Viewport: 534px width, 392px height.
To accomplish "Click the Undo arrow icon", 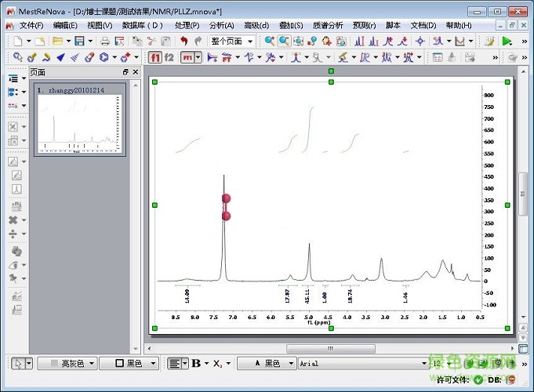I will pos(184,41).
